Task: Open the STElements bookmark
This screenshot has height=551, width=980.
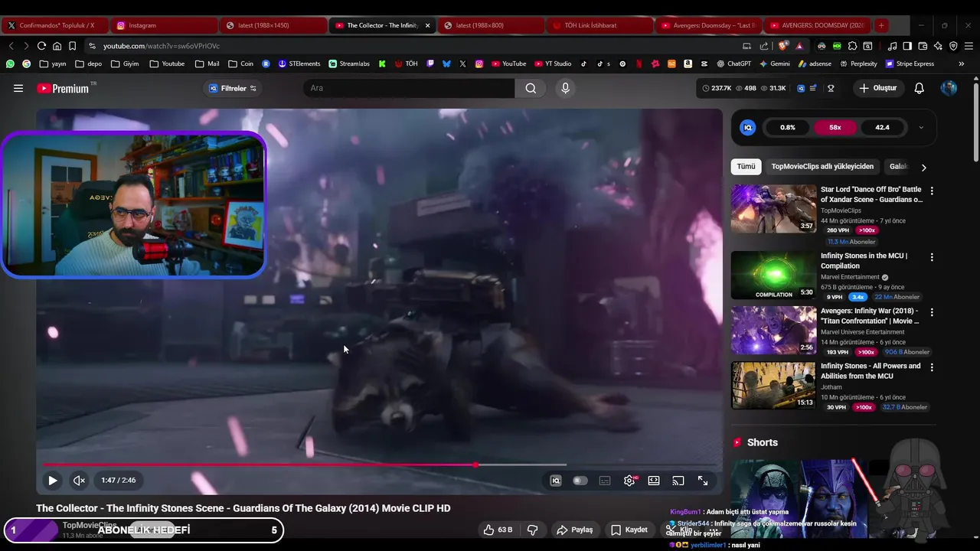Action: [299, 64]
